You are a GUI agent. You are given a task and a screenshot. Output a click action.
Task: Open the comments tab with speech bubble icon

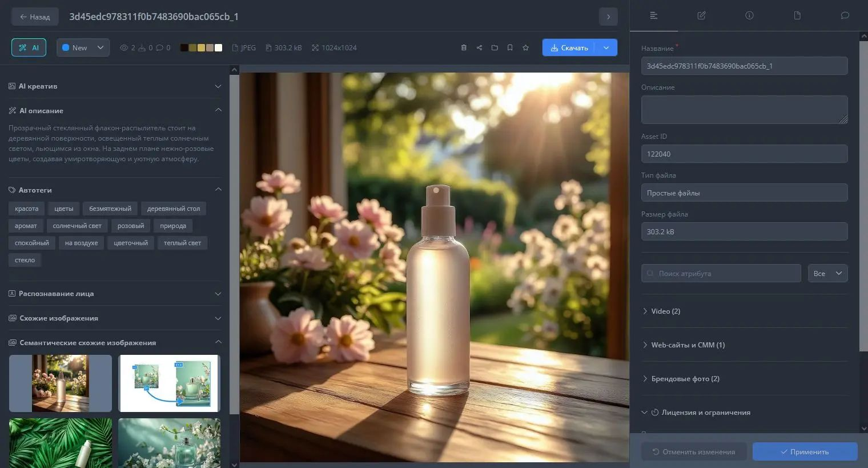tap(845, 15)
